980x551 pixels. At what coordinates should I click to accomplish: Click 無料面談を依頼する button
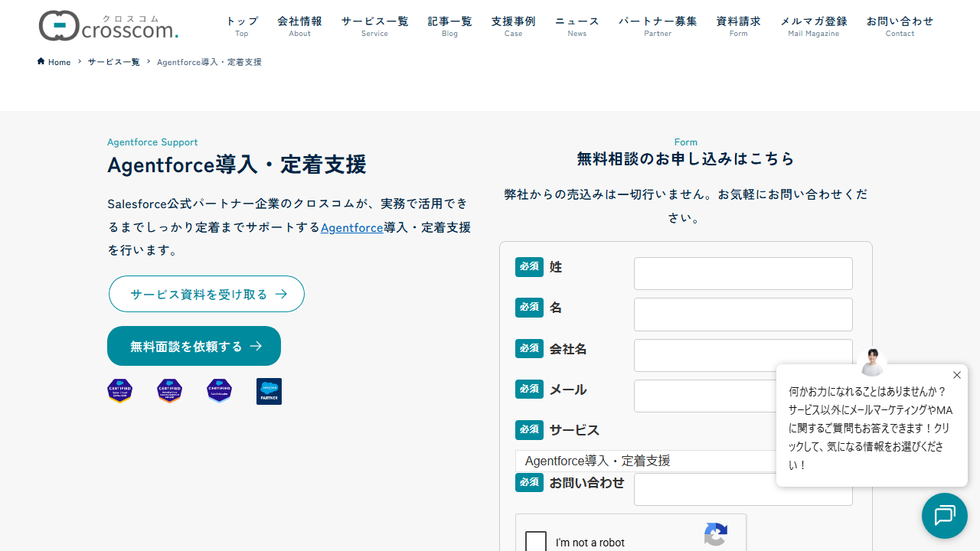pos(194,346)
